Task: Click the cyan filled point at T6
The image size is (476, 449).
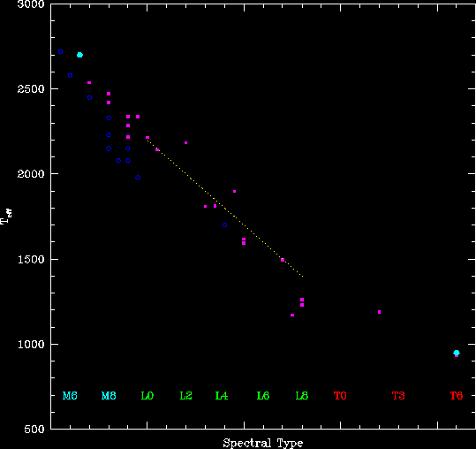Action: (x=457, y=353)
